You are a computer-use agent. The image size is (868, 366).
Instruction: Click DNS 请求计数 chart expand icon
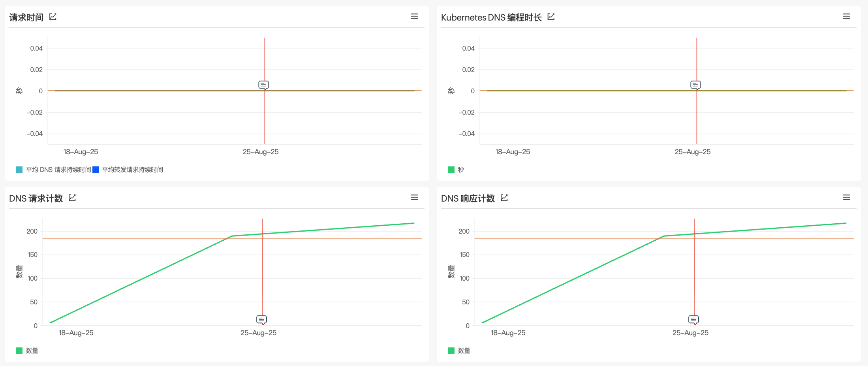[72, 198]
